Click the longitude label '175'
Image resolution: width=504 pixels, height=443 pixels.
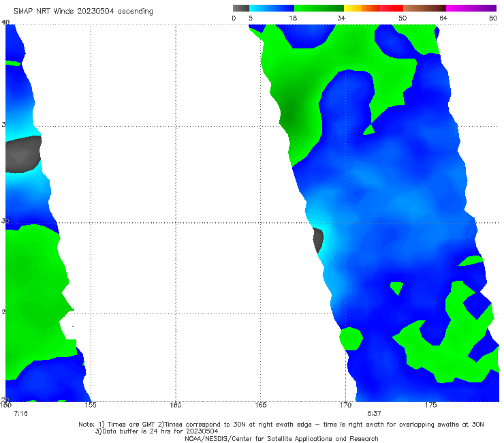430,405
